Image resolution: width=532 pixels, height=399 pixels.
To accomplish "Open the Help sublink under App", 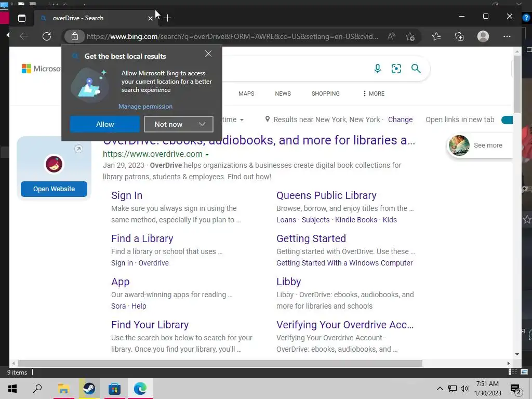I will 139,306.
